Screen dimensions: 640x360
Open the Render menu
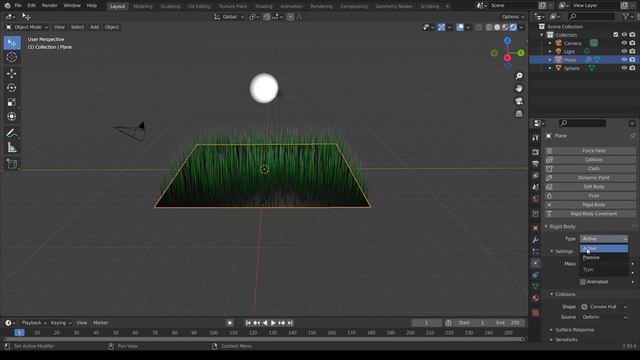[50, 6]
